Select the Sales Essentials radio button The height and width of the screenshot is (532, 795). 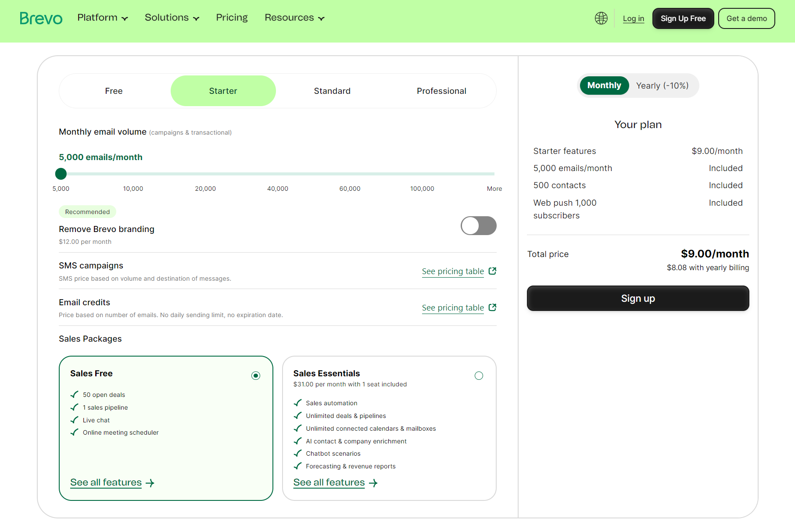(479, 375)
